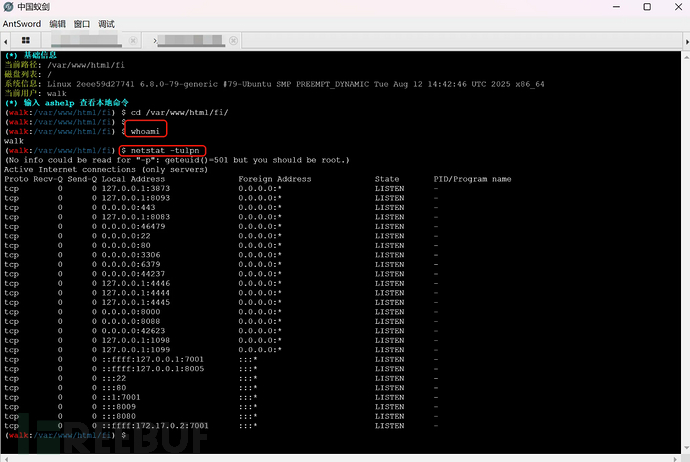
Task: Maximize the AntSword window
Action: click(647, 7)
